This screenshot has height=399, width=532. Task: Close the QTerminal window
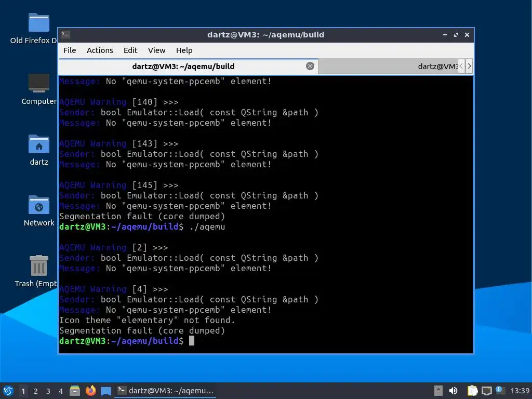coord(467,35)
